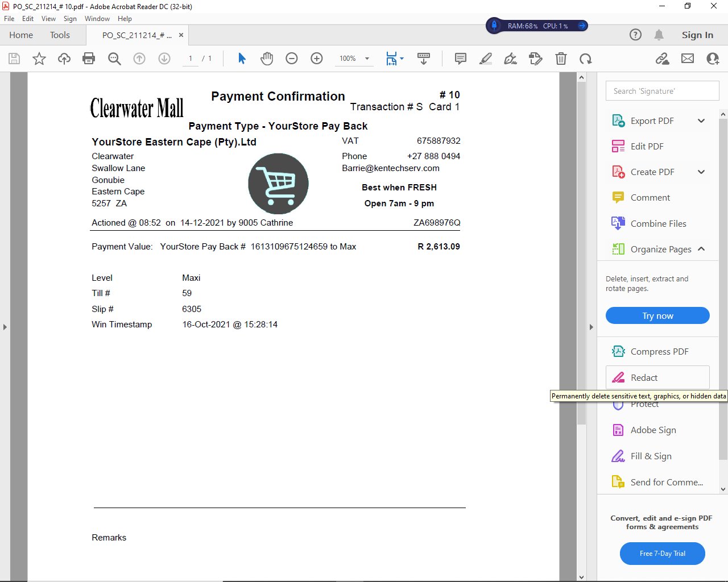728x582 pixels.
Task: Click the Zoom out minus icon
Action: point(292,59)
